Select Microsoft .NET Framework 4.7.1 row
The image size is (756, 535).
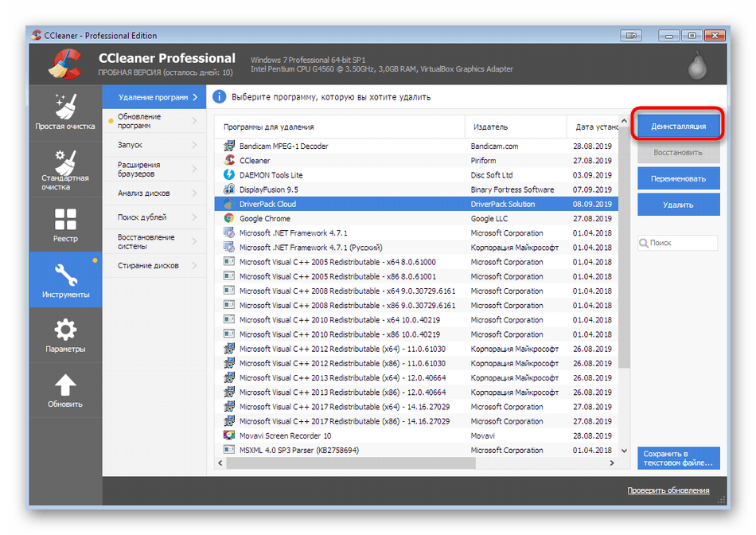(416, 232)
